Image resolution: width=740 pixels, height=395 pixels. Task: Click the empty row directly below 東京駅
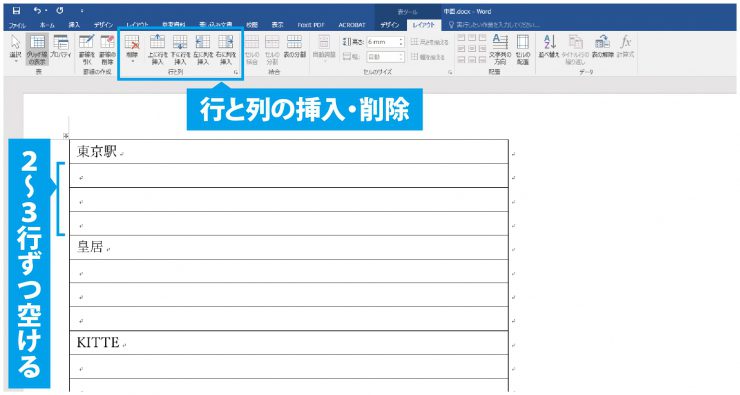pyautogui.click(x=289, y=176)
